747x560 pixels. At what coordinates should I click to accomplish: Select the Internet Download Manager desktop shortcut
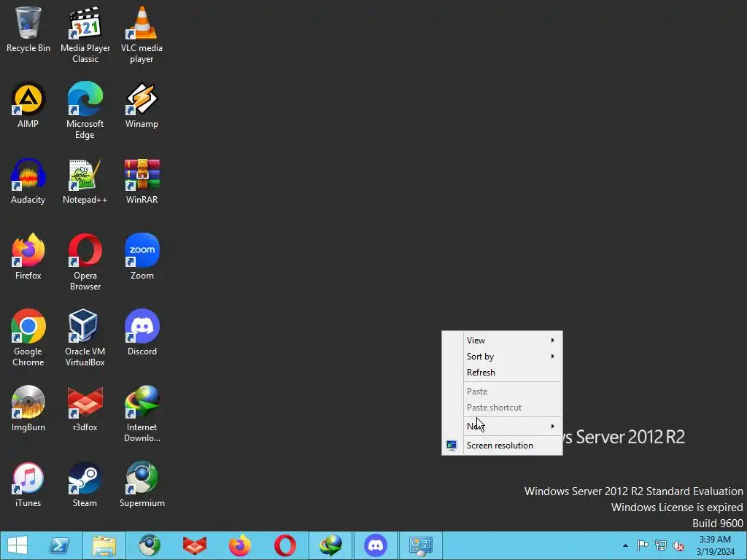(x=142, y=414)
